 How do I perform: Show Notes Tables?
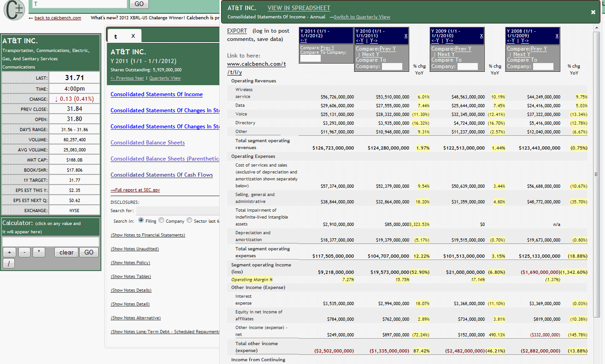click(131, 277)
